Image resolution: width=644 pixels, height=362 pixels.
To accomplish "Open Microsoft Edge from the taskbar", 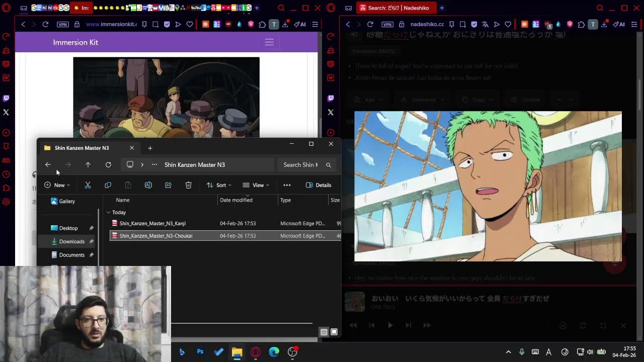I will 274,352.
